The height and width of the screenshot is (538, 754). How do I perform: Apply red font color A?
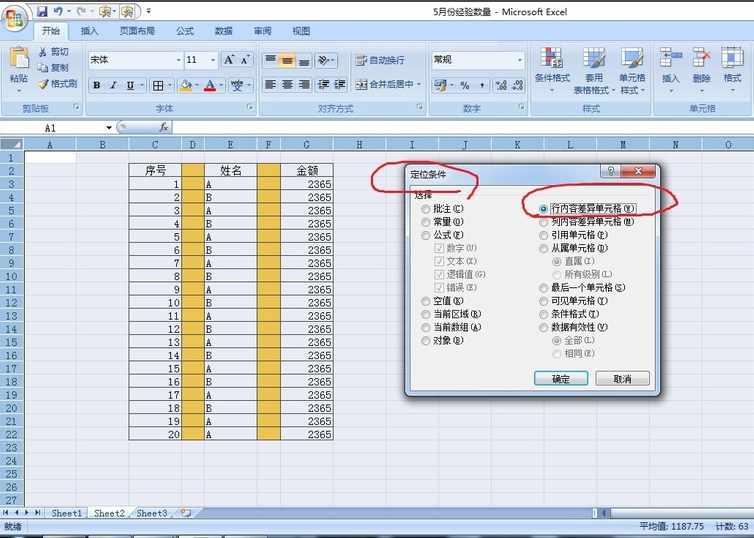click(x=210, y=86)
